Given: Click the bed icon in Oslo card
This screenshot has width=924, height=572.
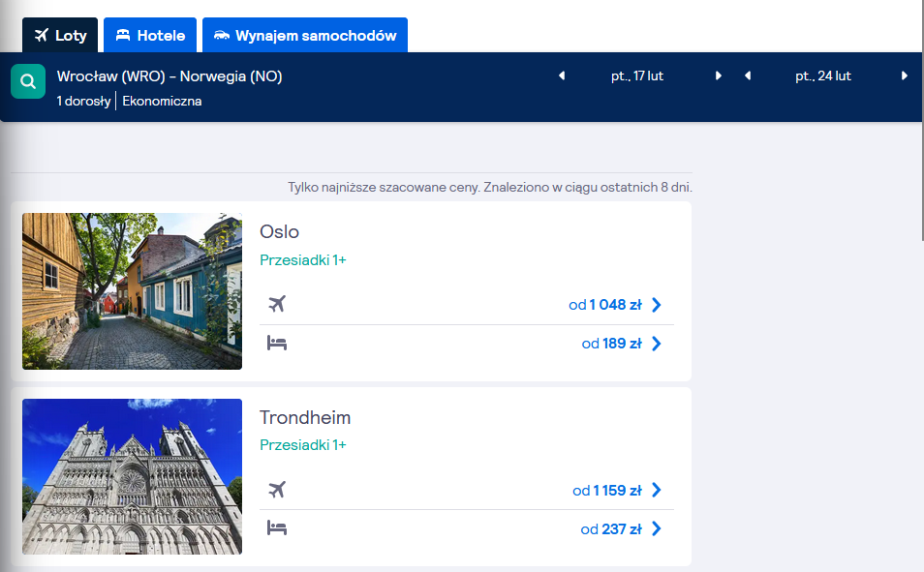Looking at the screenshot, I should click(x=277, y=343).
